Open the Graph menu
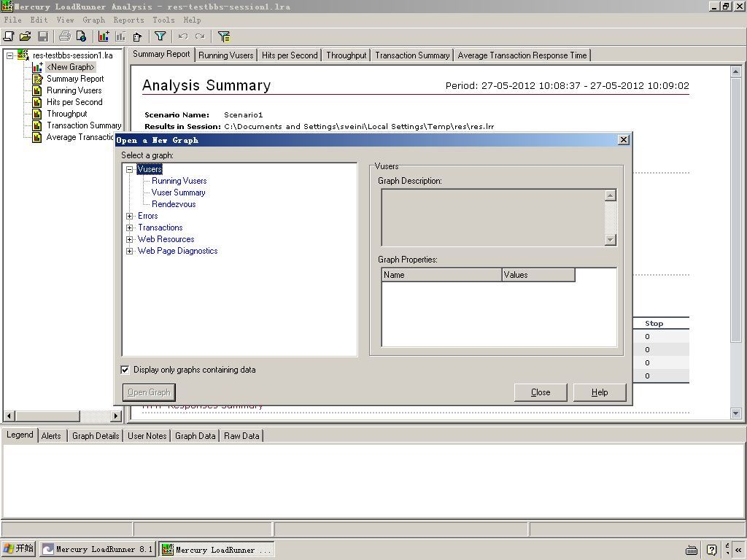 point(93,20)
